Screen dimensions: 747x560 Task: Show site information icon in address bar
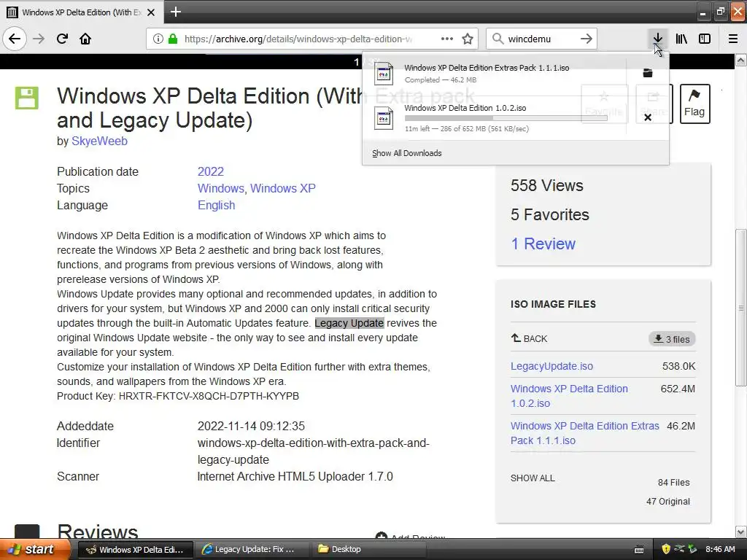pos(158,39)
